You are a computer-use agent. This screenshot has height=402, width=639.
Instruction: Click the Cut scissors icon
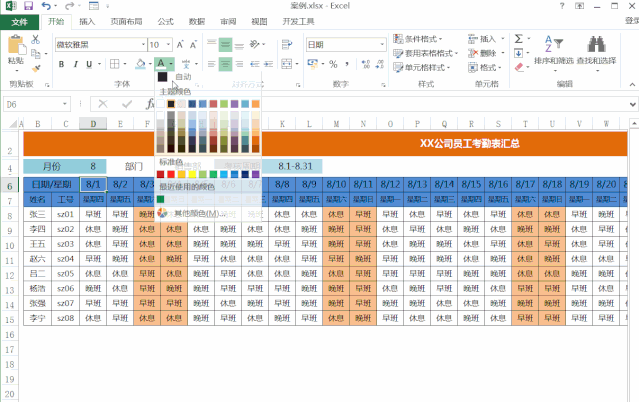(35, 39)
